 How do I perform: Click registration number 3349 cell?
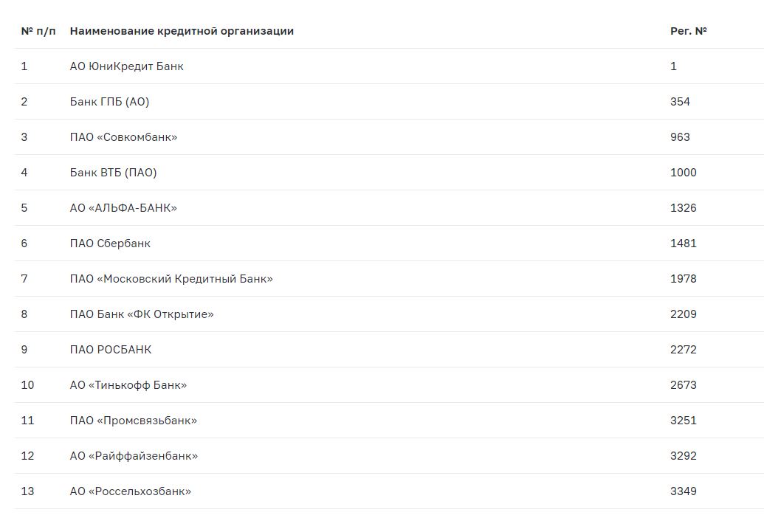pos(683,491)
